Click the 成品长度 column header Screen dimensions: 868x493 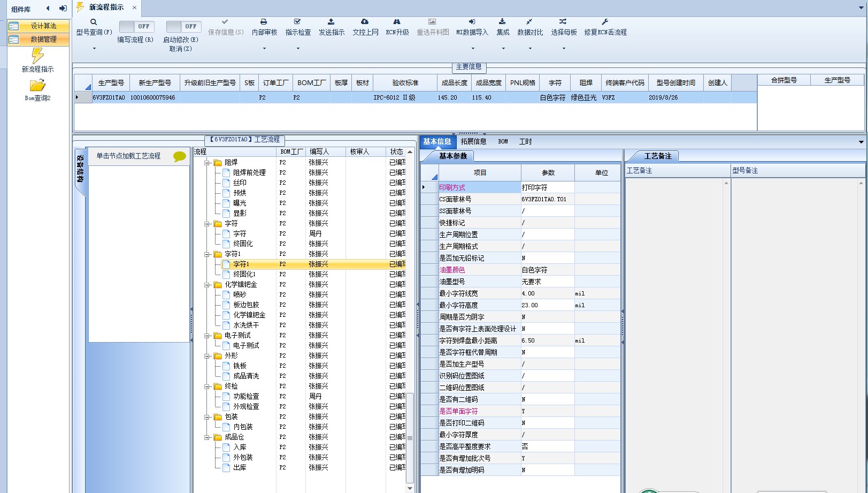[454, 83]
